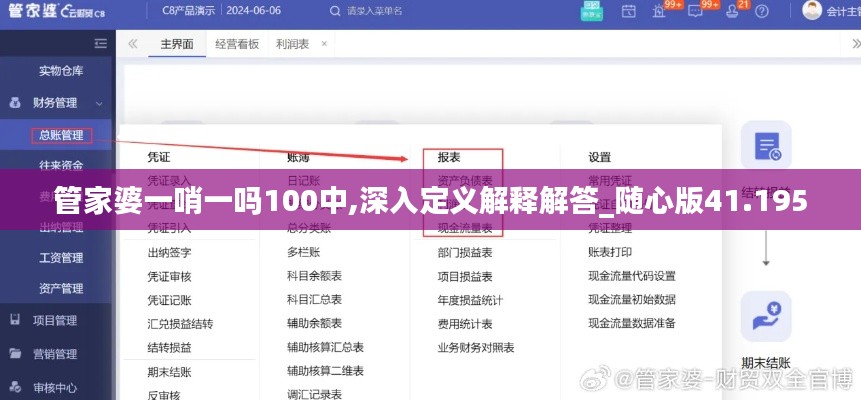The image size is (861, 400).
Task: Open the messages chat icon with 99+ badge
Action: point(695,12)
